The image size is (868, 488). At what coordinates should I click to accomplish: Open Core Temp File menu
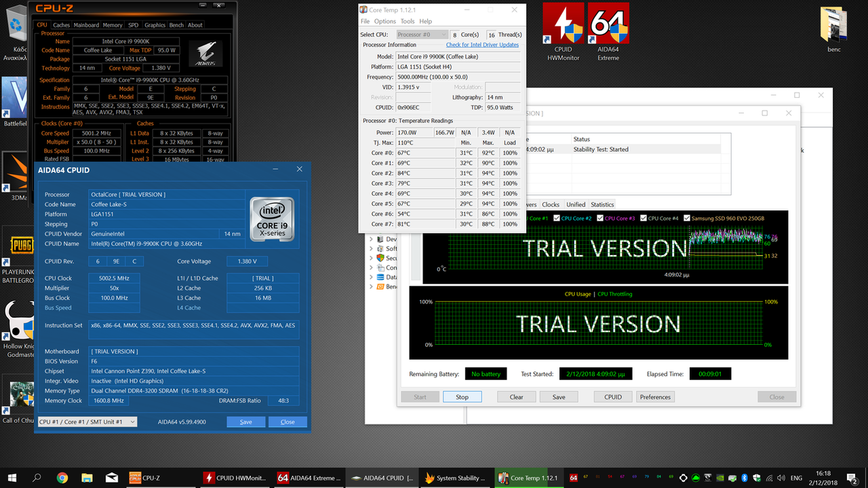click(x=366, y=21)
